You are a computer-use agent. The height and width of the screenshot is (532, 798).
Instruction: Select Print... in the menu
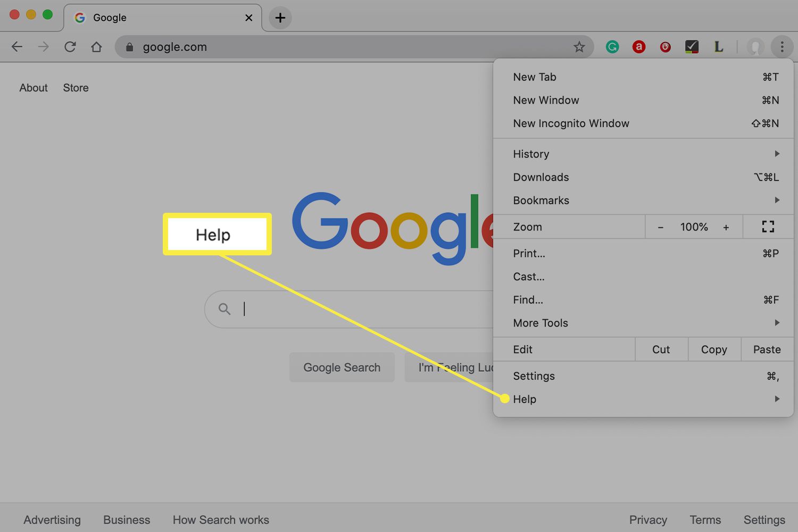tap(643, 253)
